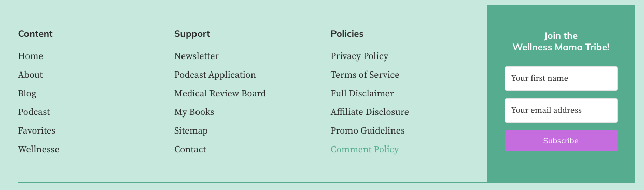Open My Books link

(x=194, y=112)
